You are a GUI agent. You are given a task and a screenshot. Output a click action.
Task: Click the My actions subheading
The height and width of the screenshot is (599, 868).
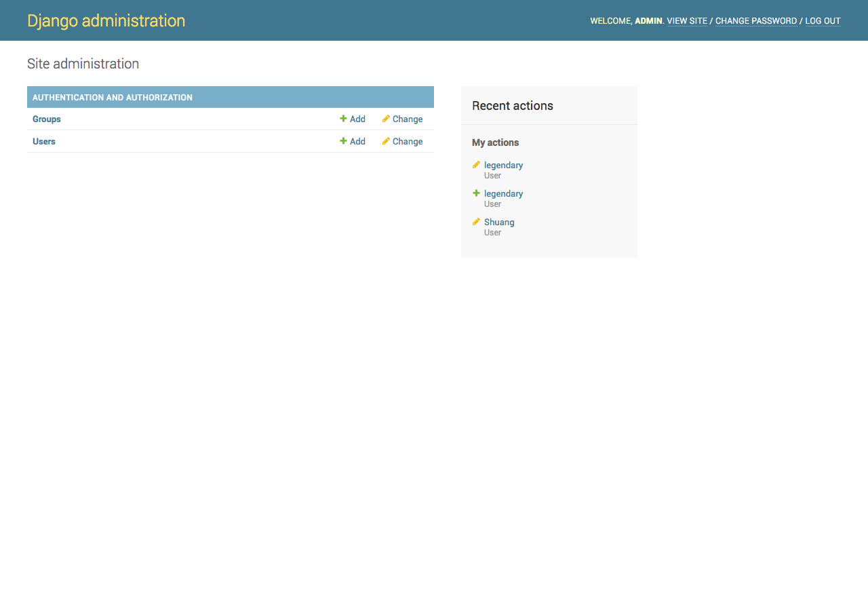tap(495, 142)
